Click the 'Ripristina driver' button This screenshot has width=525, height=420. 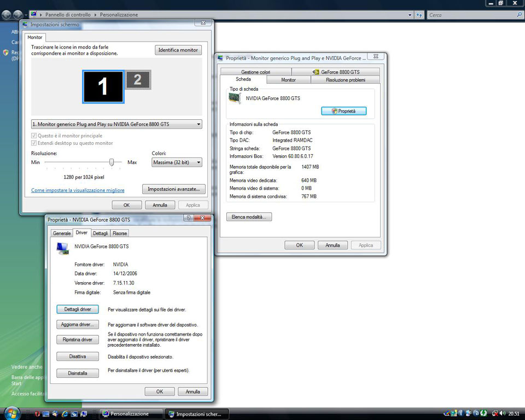point(78,340)
